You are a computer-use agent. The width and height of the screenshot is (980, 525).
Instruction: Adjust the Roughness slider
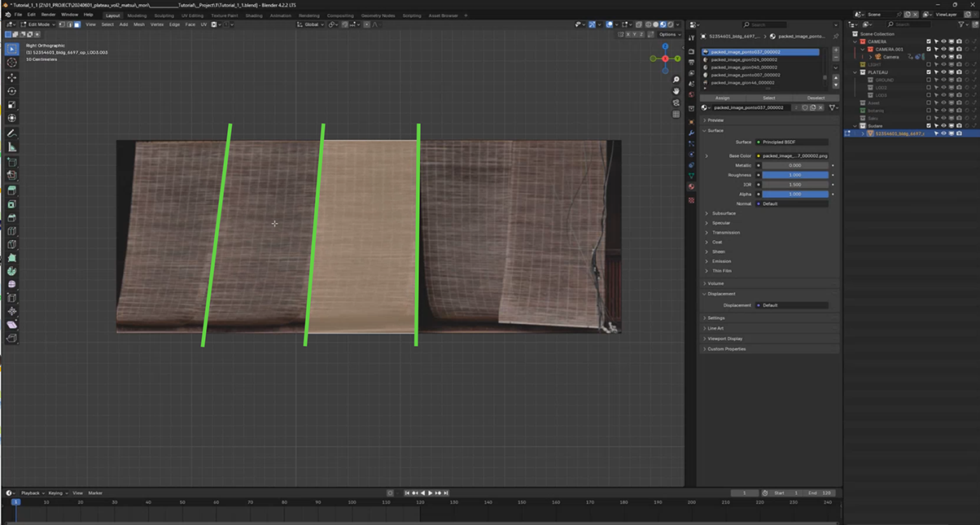[x=794, y=175]
